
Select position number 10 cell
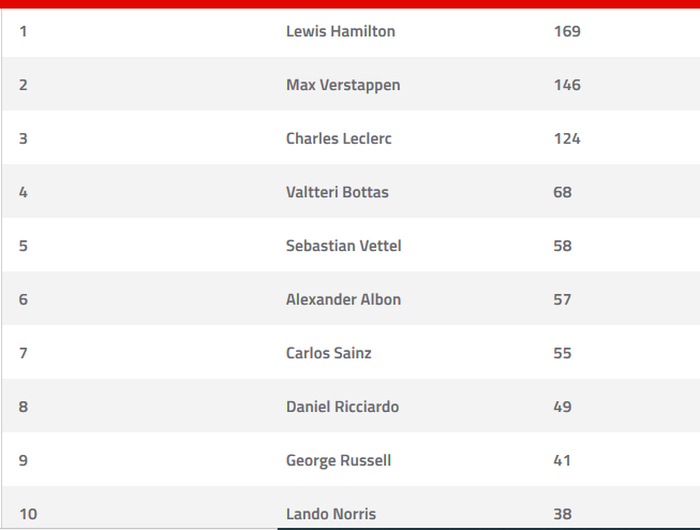click(28, 514)
